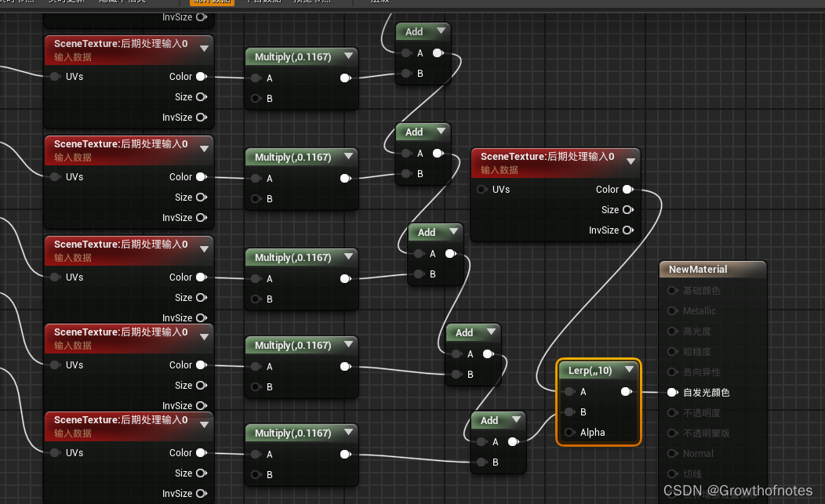Click B pin of the bottom Multiply(,0.1167) node
This screenshot has height=504, width=825.
(x=256, y=474)
